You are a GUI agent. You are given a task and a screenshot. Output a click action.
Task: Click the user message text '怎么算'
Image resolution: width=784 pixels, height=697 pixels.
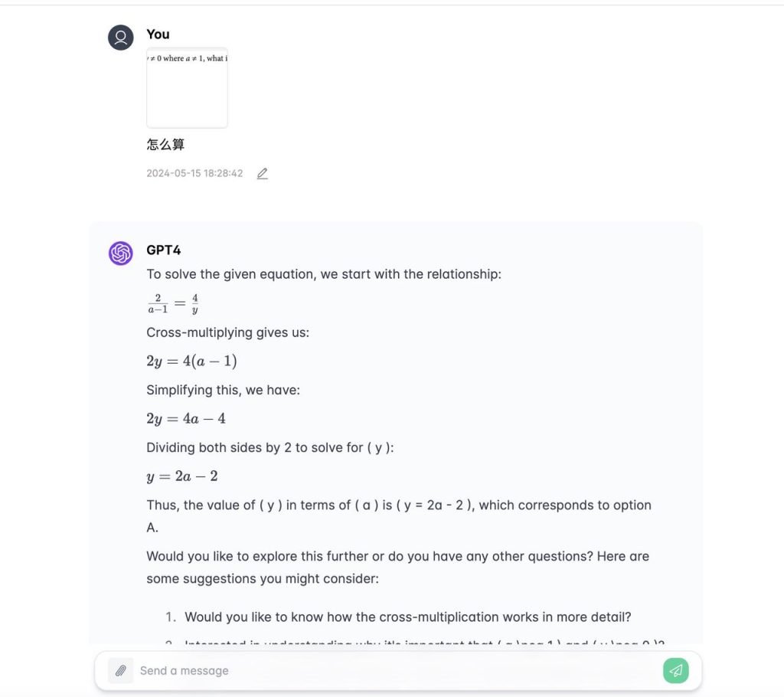[x=165, y=144]
